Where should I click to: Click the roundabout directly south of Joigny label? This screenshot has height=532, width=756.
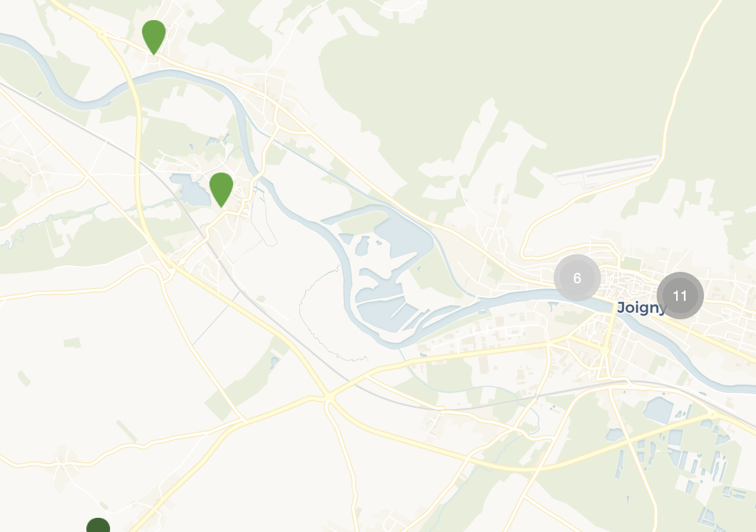click(604, 351)
